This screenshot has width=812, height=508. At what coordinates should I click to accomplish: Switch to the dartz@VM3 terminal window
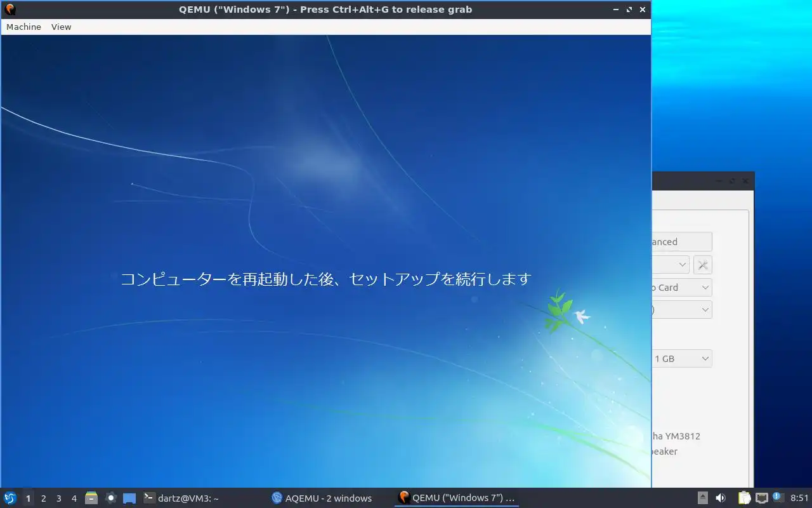pyautogui.click(x=182, y=498)
